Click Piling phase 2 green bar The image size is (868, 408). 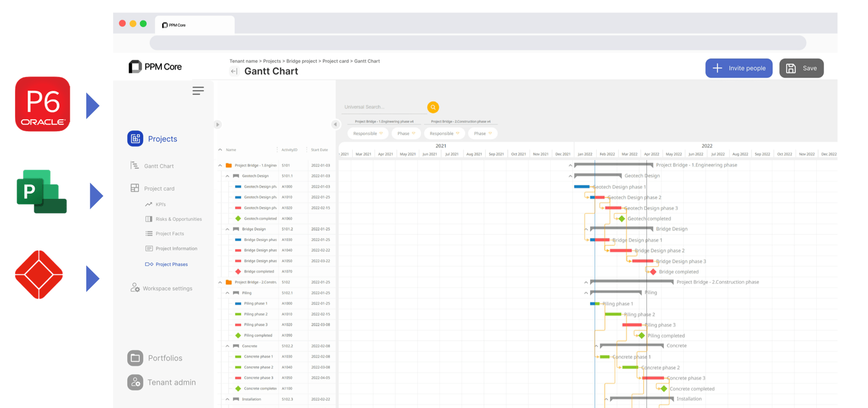point(613,314)
